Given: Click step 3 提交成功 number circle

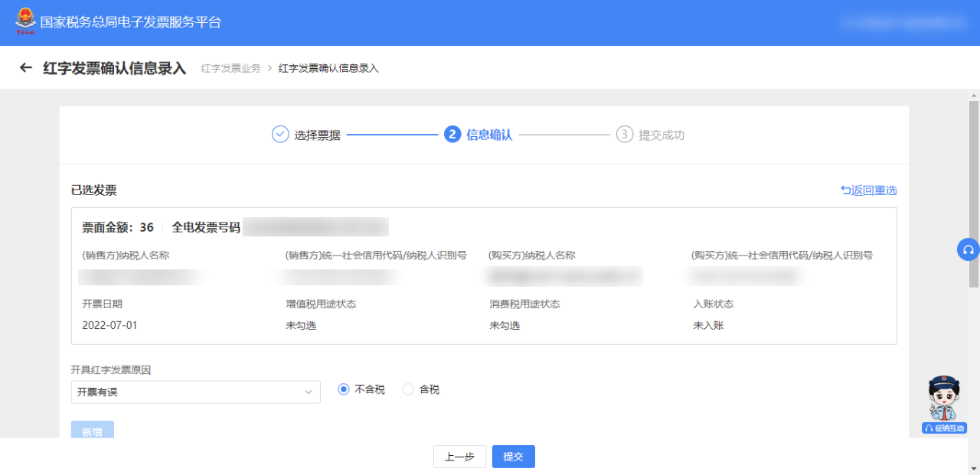Looking at the screenshot, I should (625, 135).
